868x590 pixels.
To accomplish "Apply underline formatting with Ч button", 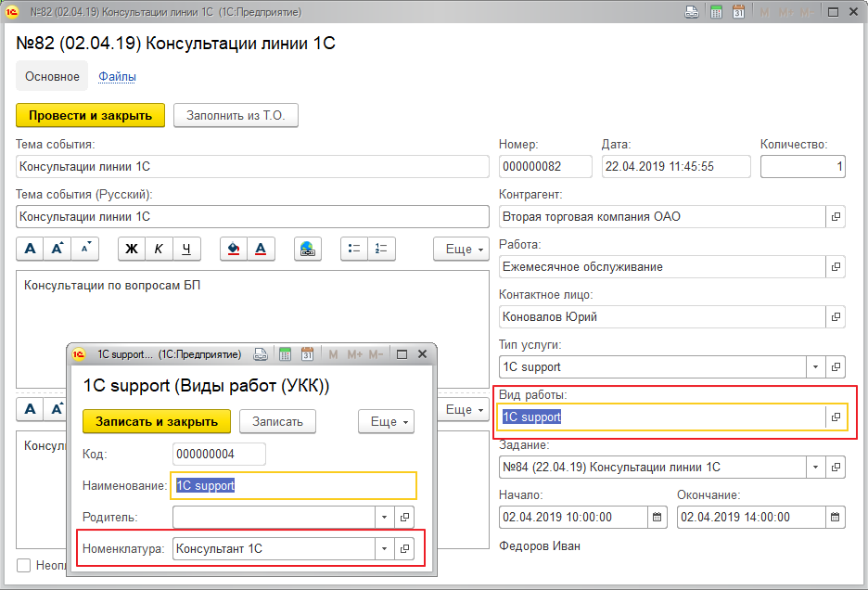I will (186, 250).
